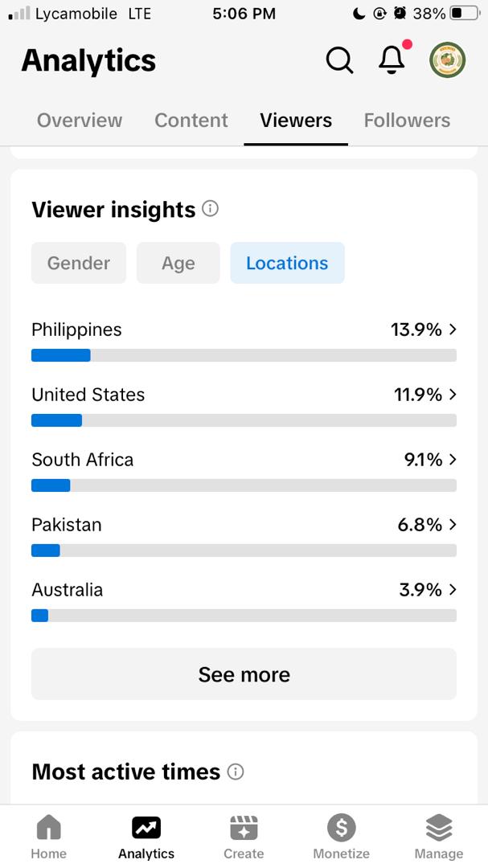The height and width of the screenshot is (868, 488).
Task: Open Create from the bottom bar
Action: [x=244, y=837]
